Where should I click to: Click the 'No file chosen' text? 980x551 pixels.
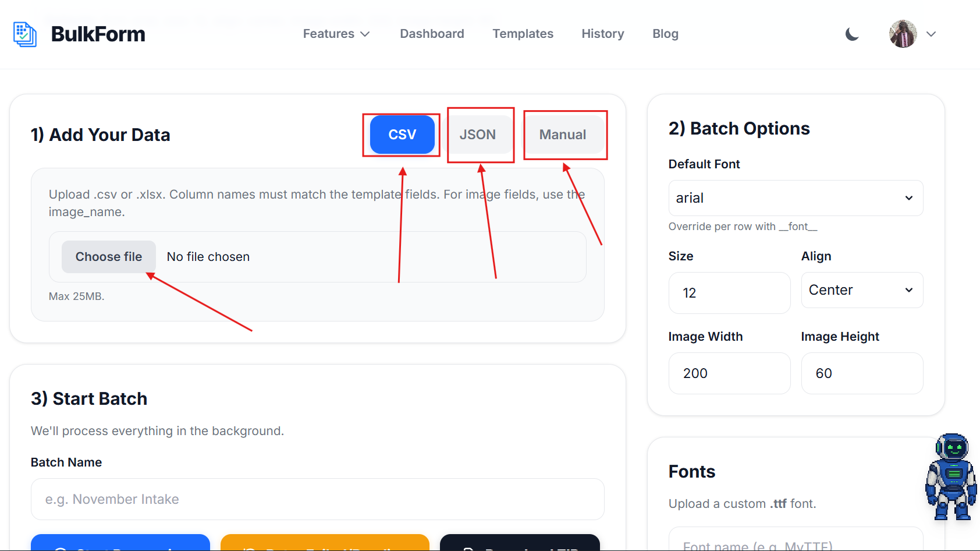[x=208, y=257]
